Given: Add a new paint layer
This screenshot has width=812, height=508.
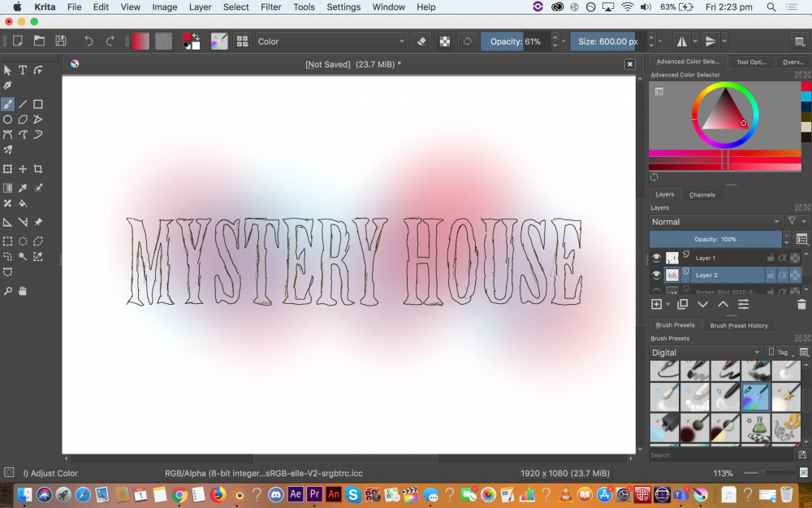Looking at the screenshot, I should (657, 305).
